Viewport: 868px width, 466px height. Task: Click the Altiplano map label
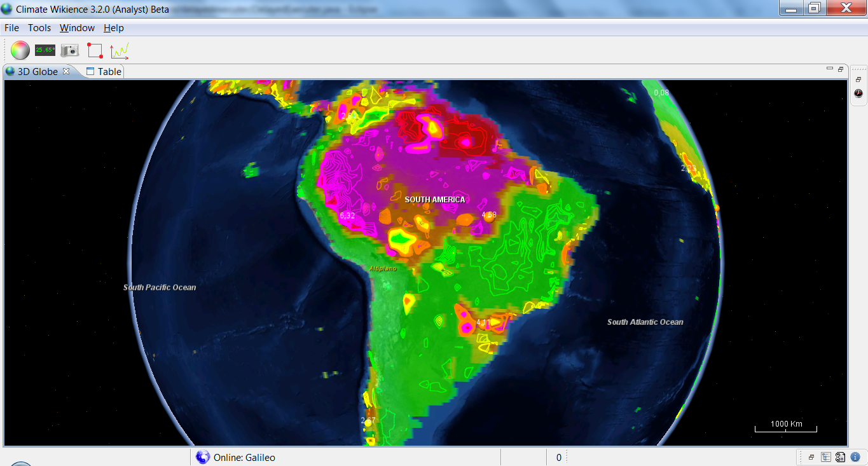(x=383, y=269)
